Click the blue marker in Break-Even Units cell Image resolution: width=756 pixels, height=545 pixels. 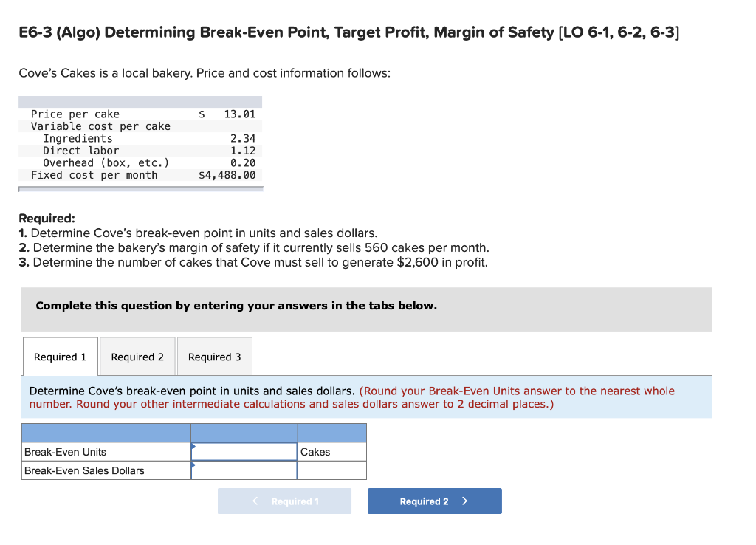pos(194,448)
